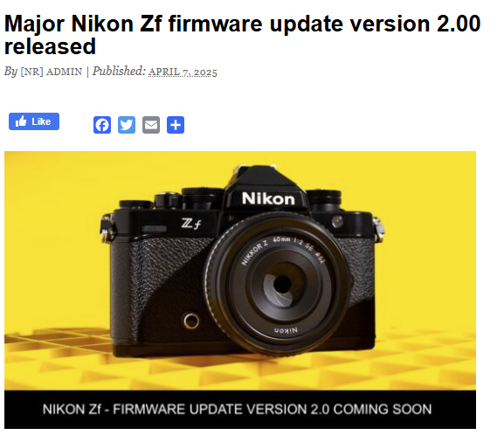504x435 pixels.
Task: Click the Nikon logo on camera prism
Action: coord(268,198)
